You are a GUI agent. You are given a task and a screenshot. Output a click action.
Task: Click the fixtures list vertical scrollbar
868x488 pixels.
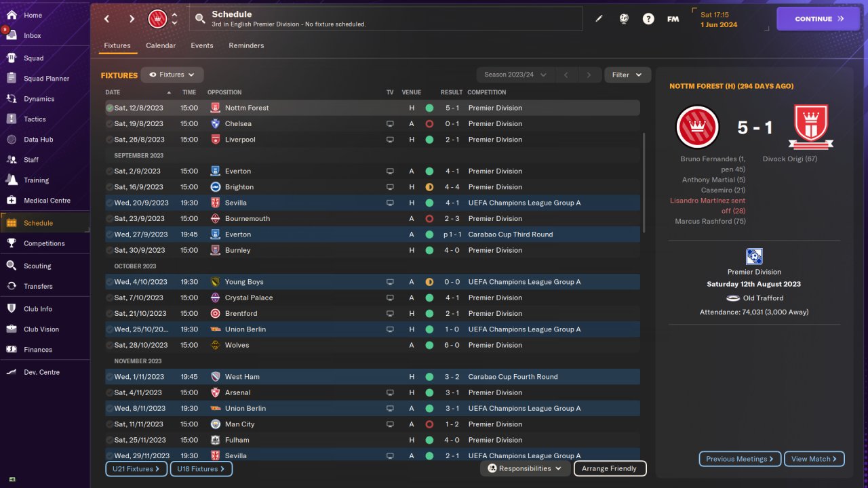click(x=644, y=183)
